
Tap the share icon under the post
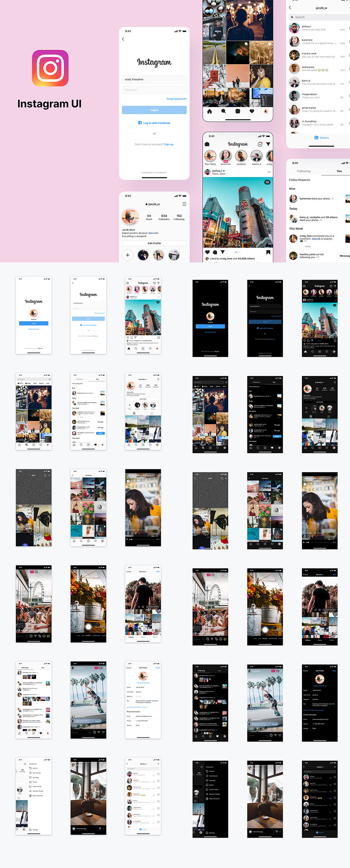pyautogui.click(x=222, y=252)
